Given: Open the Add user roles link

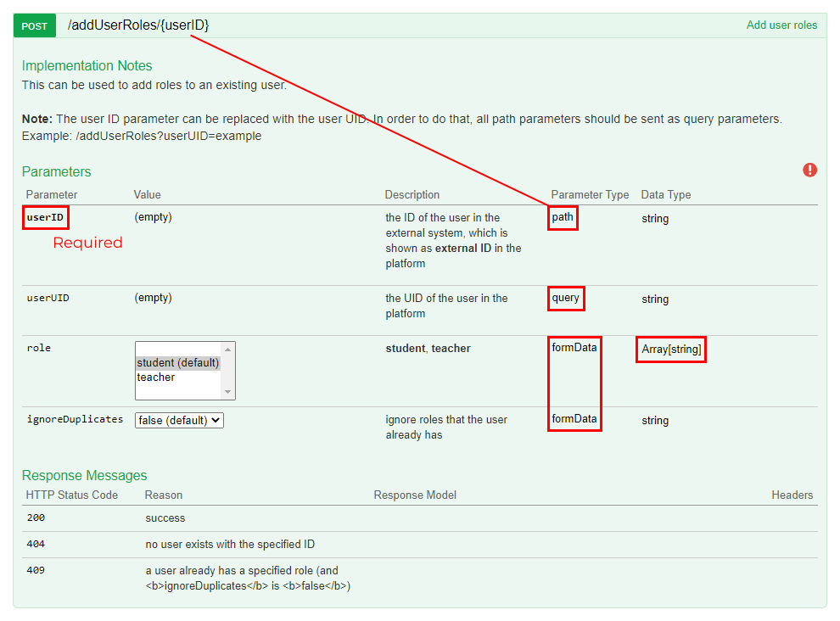Looking at the screenshot, I should [781, 25].
